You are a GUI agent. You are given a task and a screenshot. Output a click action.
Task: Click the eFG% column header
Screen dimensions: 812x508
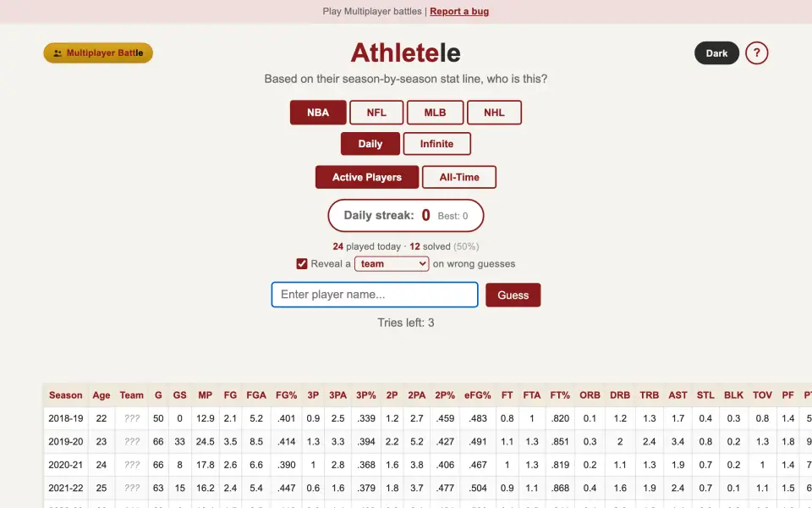(477, 395)
